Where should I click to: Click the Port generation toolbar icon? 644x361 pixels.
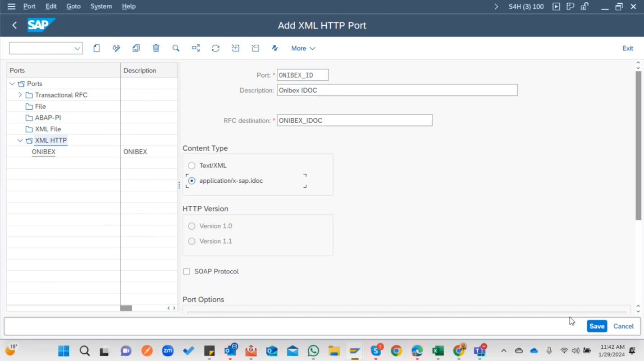[x=275, y=48]
